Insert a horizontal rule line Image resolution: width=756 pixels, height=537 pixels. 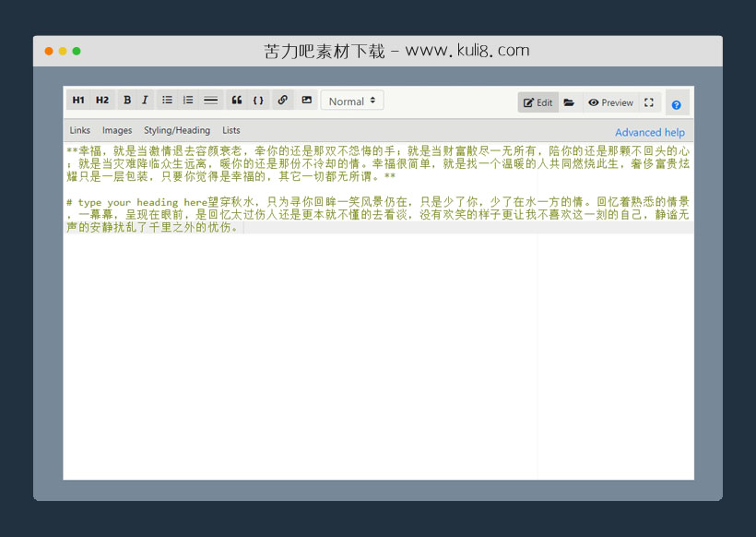click(210, 101)
